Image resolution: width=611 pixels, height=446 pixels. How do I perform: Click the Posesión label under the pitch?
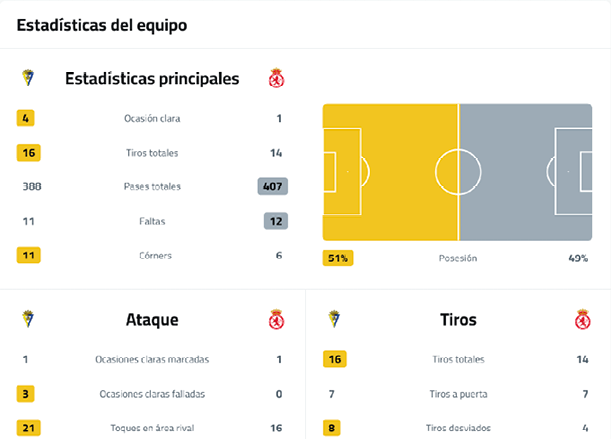click(458, 258)
